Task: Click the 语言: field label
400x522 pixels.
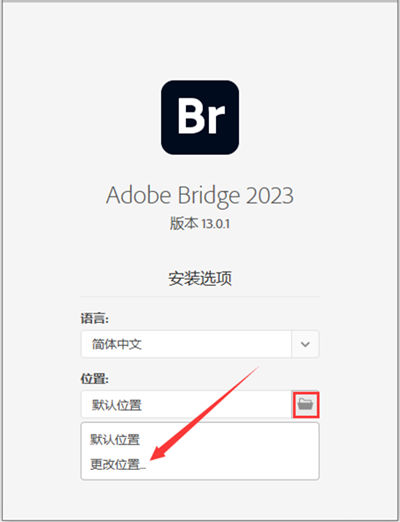Action: 95,318
